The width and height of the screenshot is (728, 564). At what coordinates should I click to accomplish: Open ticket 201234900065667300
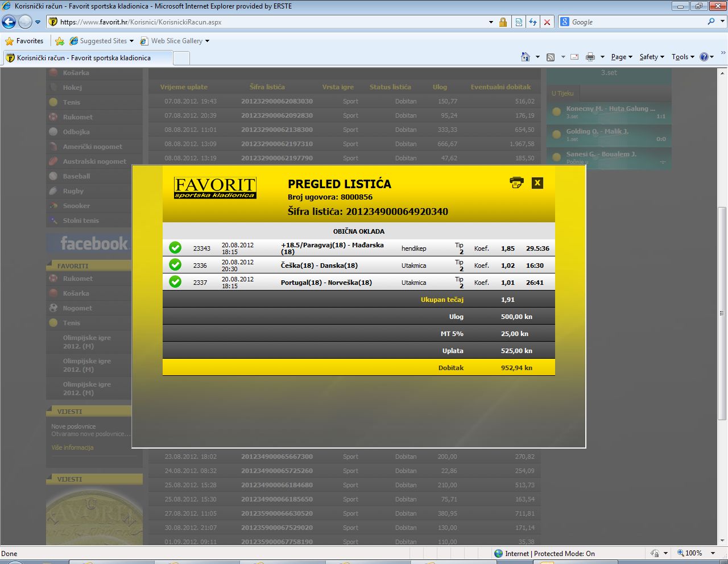[x=277, y=457]
